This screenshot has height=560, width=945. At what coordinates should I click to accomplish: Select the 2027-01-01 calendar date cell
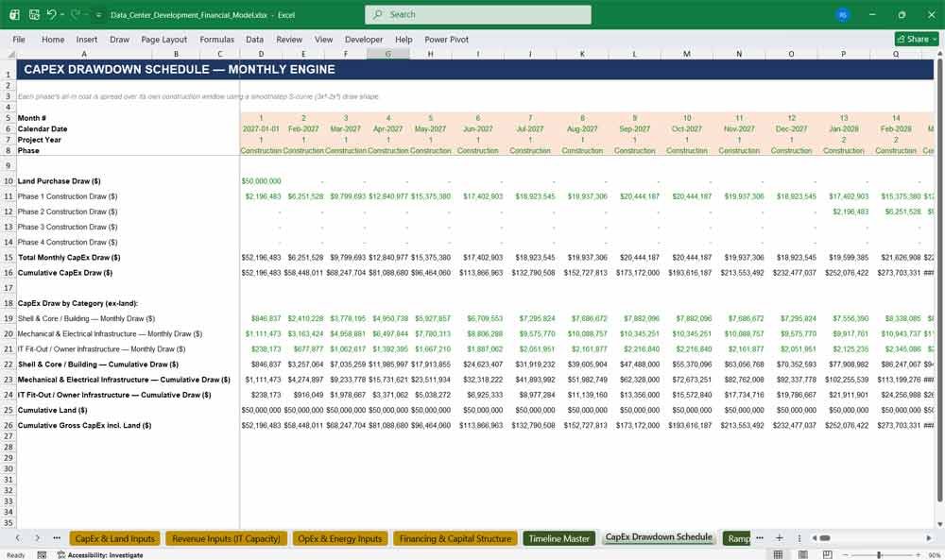click(261, 128)
